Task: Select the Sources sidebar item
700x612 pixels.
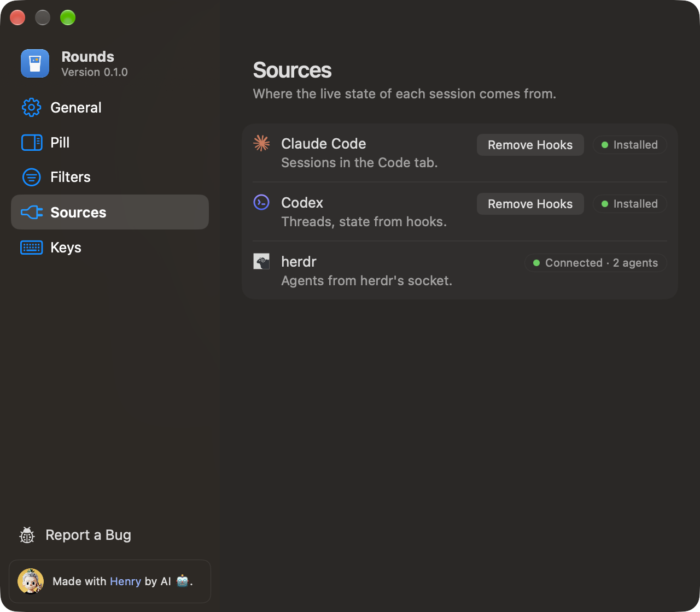Action: (x=110, y=212)
